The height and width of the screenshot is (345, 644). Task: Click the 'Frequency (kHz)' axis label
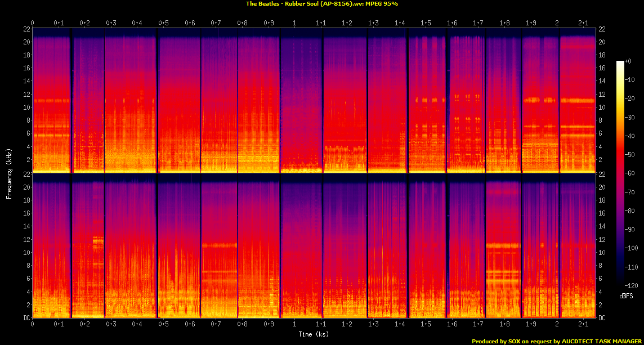pos(8,174)
